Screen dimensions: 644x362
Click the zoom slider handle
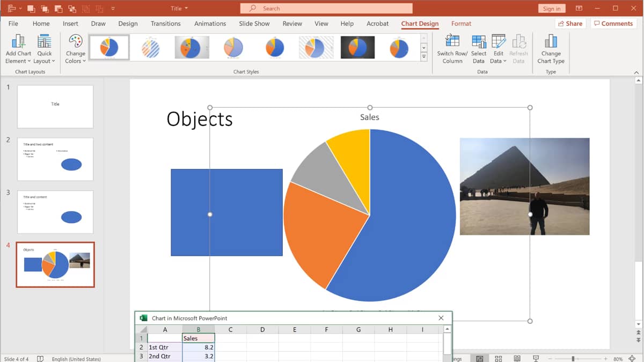pyautogui.click(x=573, y=358)
